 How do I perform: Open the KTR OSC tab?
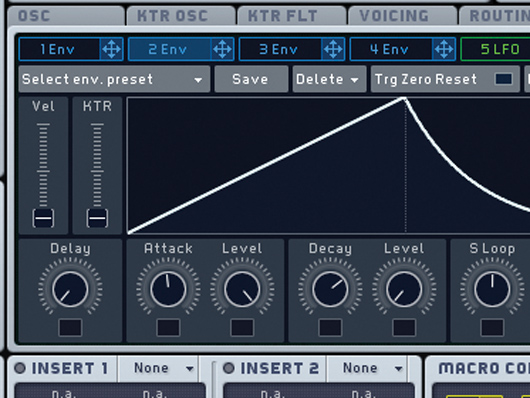tap(181, 16)
